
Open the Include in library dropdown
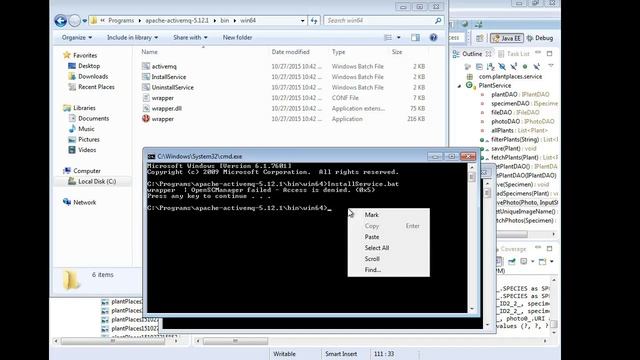[x=132, y=38]
